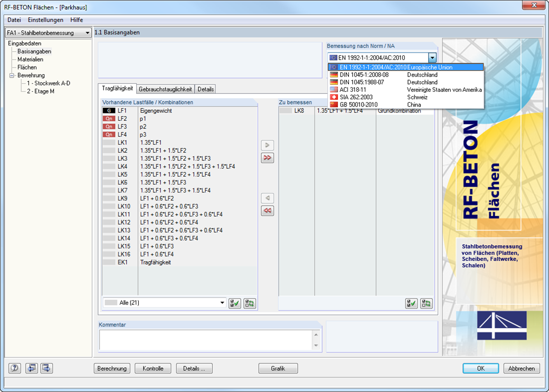Choose ACI 318-11 United States option
The image size is (549, 392).
click(406, 90)
